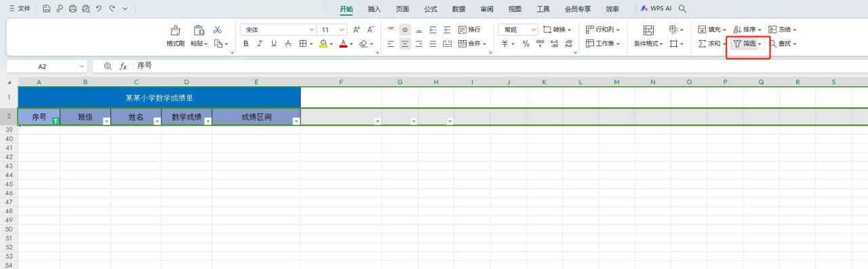Toggle bold formatting
Screen dimensions: 868x269
[246, 43]
